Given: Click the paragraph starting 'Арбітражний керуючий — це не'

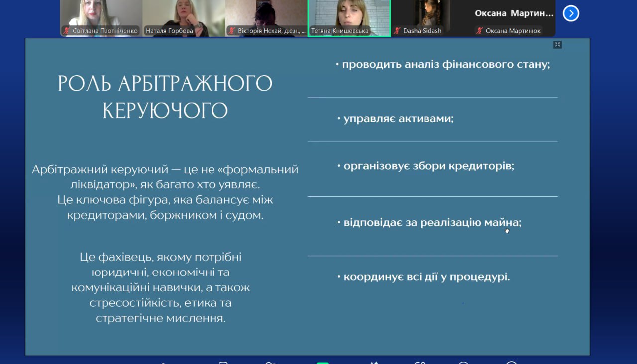Looking at the screenshot, I should point(165,192).
